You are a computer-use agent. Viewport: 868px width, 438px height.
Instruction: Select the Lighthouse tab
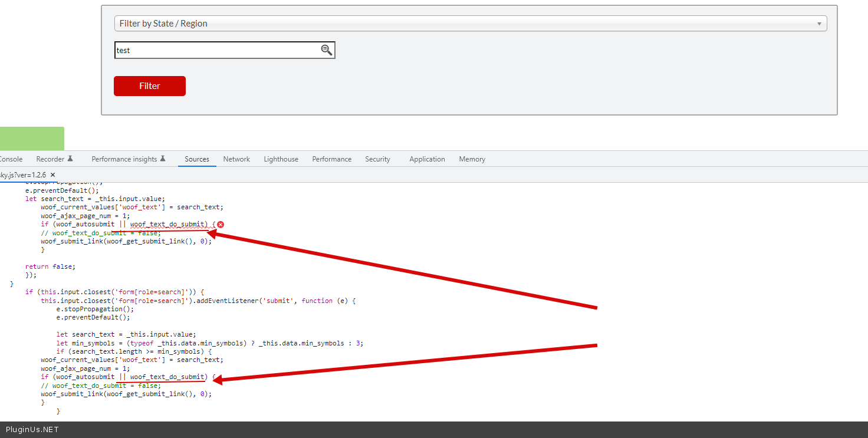tap(281, 159)
